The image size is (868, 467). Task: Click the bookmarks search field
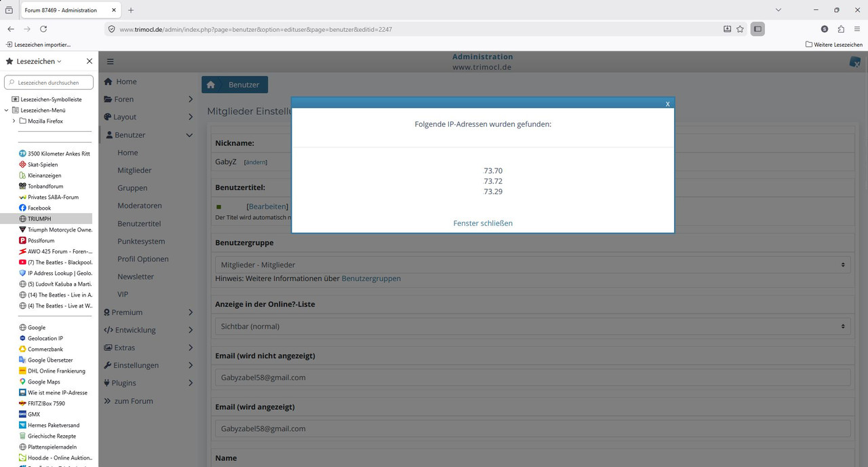[x=50, y=82]
